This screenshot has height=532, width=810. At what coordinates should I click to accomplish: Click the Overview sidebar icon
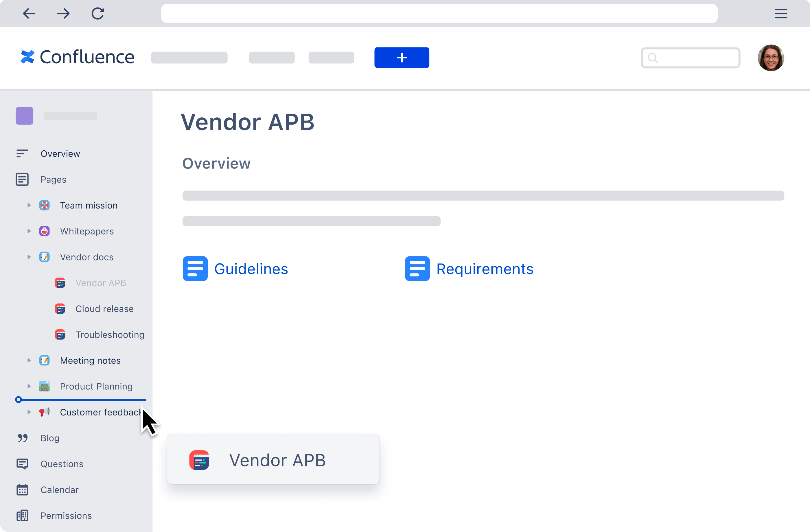(22, 153)
